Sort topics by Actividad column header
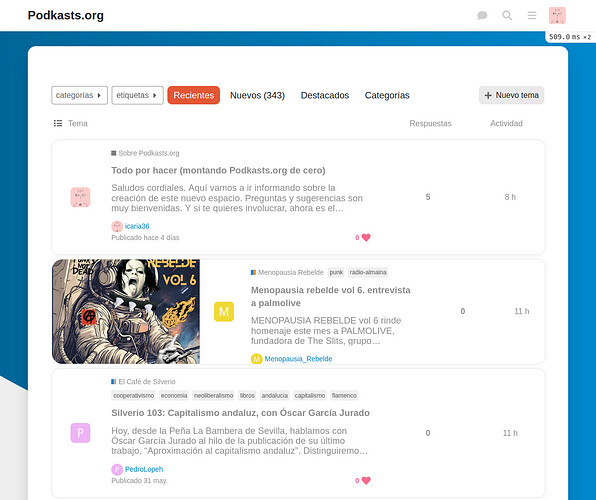 coord(506,123)
